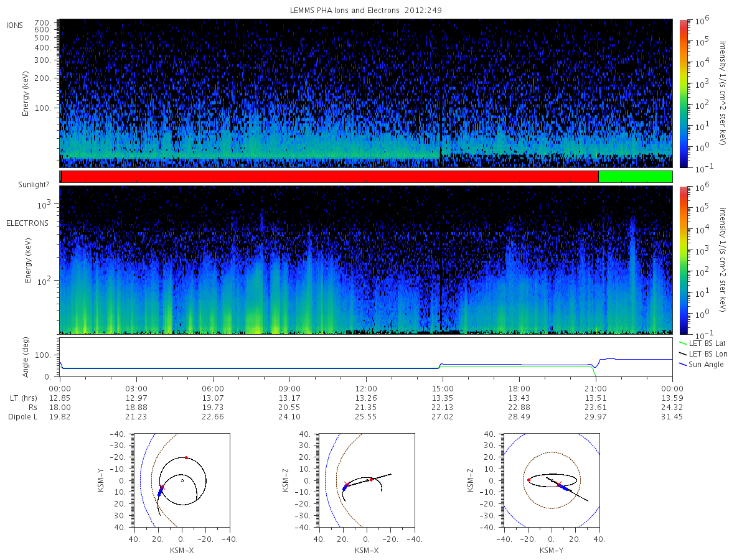Click the ELECTRONS panel label
Viewport: 747px width, 560px height.
tap(27, 223)
